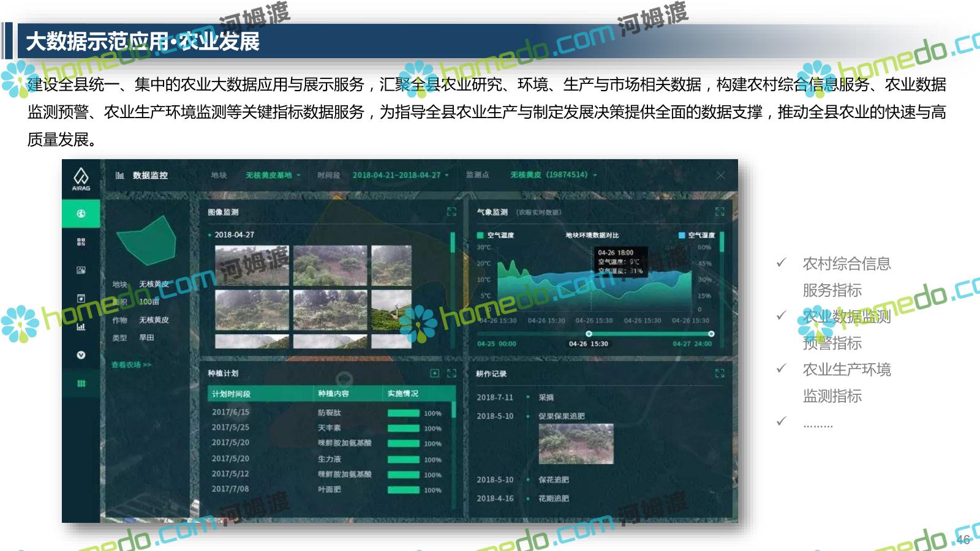This screenshot has width=980, height=551.
Task: Select the image gallery icon in the sidebar
Action: [81, 270]
